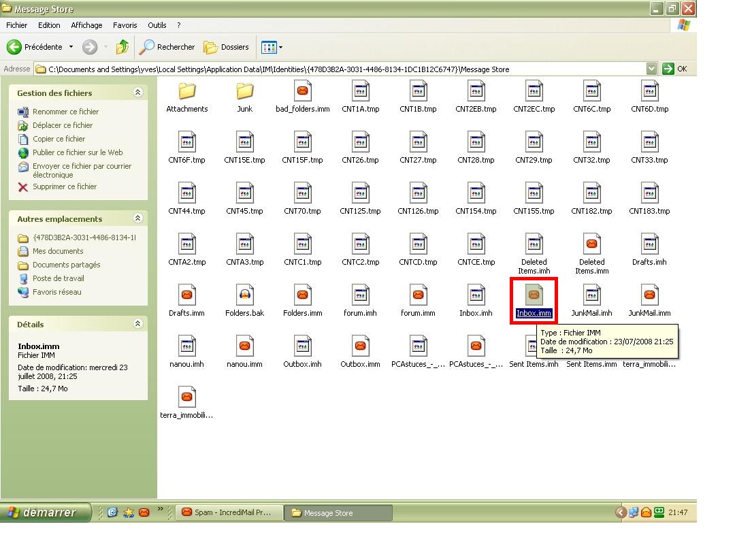Click the Forward navigation arrow
Screen dimensions: 735x560
[90, 47]
